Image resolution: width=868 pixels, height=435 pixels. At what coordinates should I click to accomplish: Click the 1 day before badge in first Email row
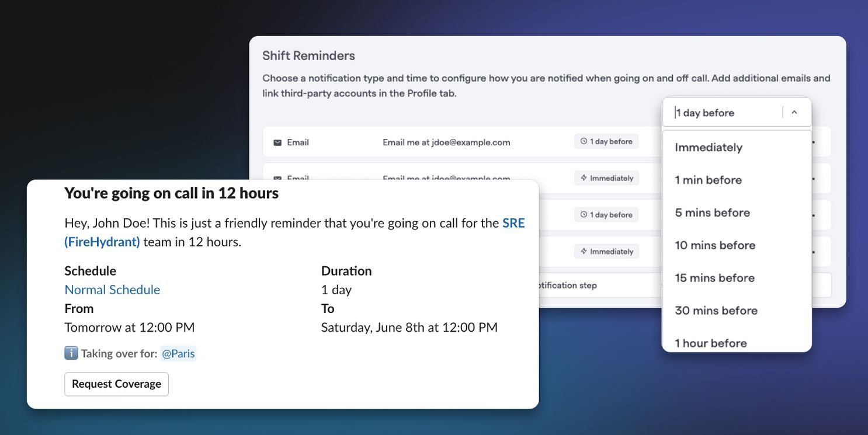click(606, 141)
